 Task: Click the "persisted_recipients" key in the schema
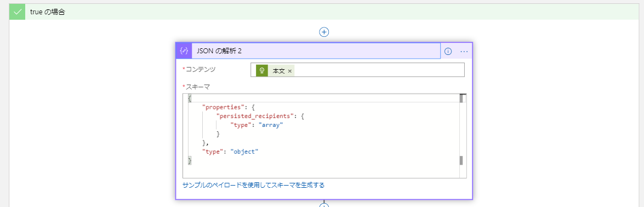click(x=255, y=116)
